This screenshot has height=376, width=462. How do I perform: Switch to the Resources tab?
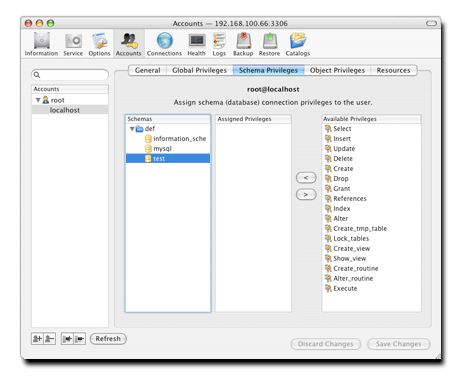[393, 70]
